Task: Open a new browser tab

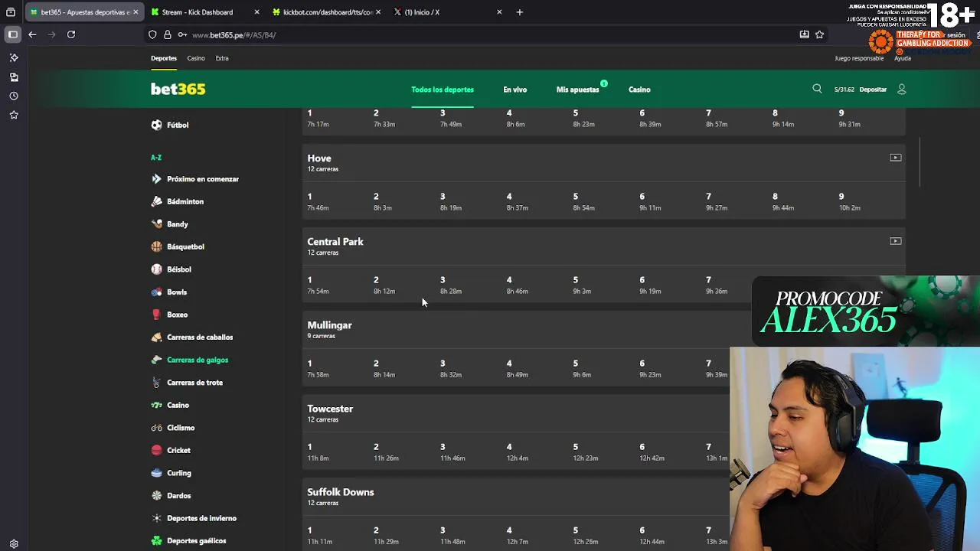Action: 520,12
